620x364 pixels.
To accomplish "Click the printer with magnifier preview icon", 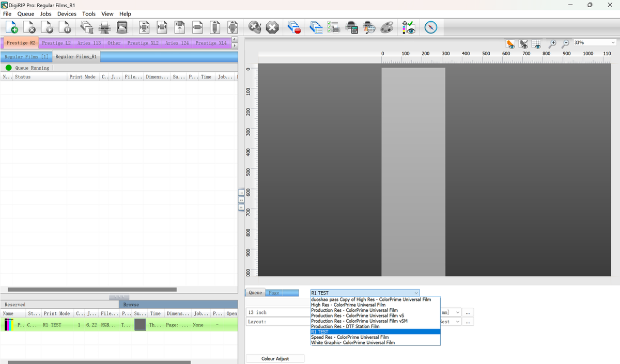I will pyautogui.click(x=369, y=27).
